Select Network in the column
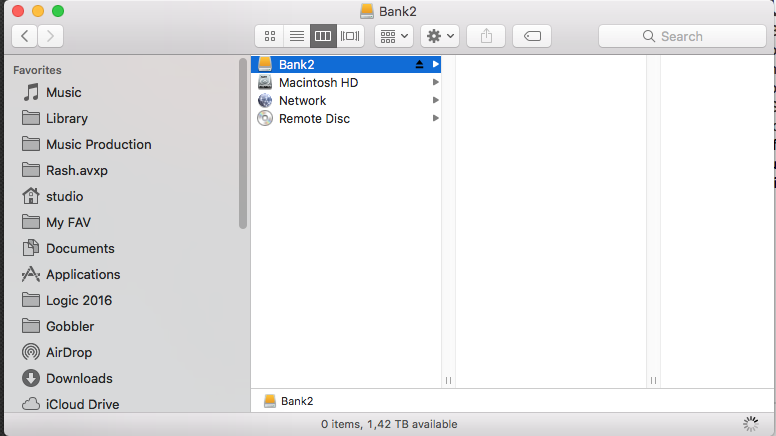This screenshot has width=776, height=436. pos(346,100)
